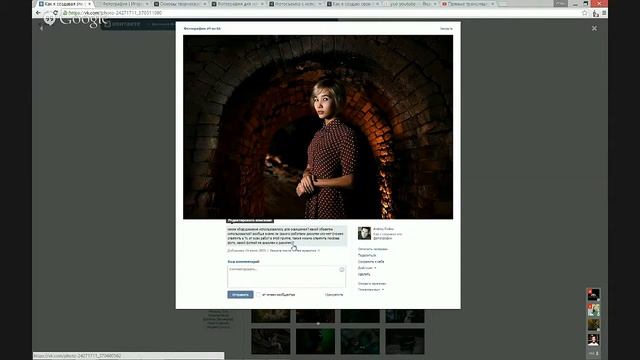Switch to the sixth browser tab 'Как я создаю свои'
640x360 pixels.
click(x=353, y=4)
